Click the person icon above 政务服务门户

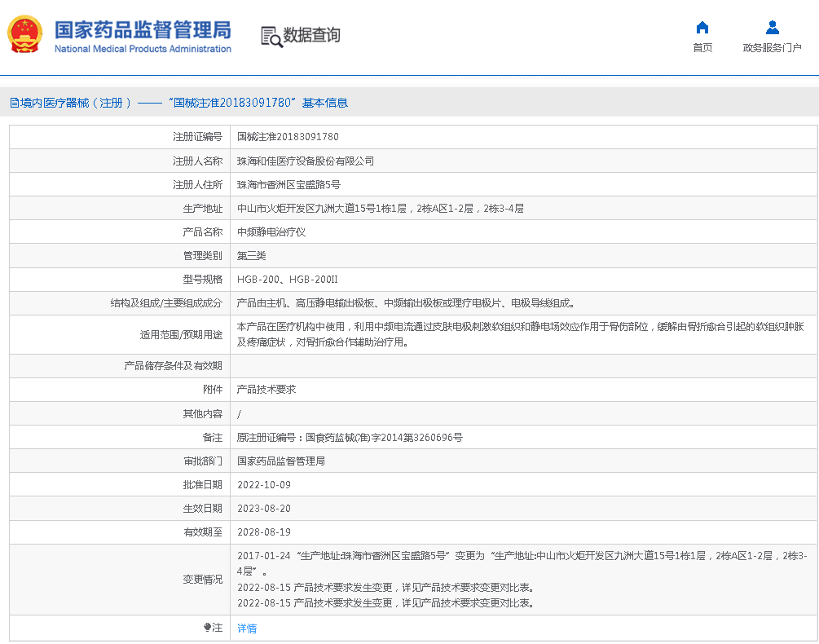(x=773, y=27)
